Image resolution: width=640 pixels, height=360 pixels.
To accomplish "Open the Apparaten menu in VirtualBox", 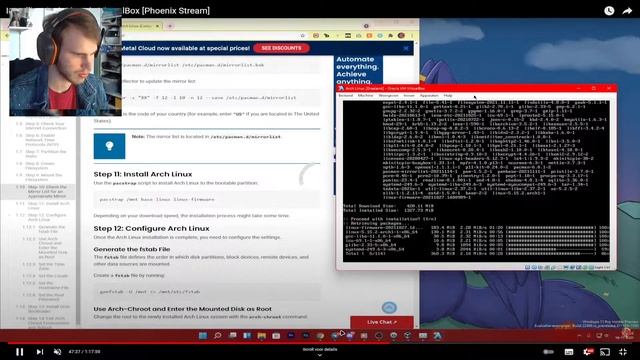I will (x=429, y=96).
